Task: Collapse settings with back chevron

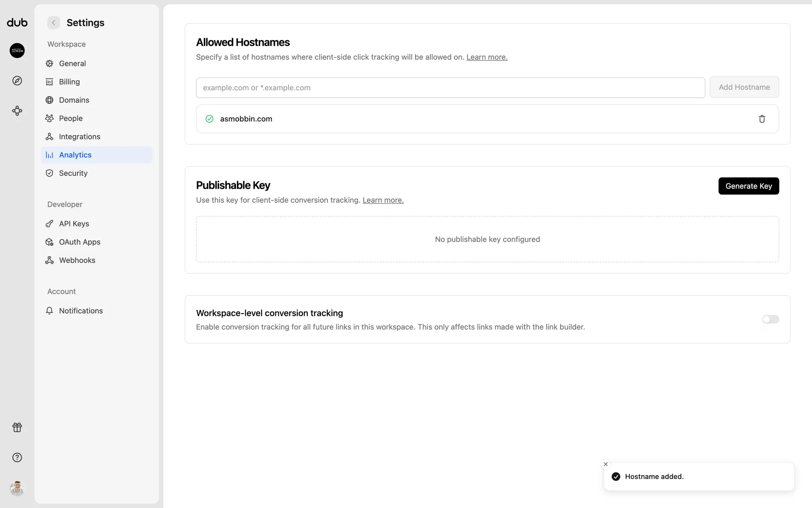Action: coord(54,23)
